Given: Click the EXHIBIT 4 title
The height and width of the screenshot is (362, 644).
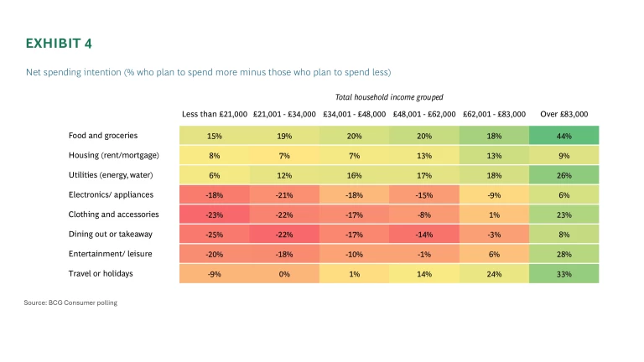Looking at the screenshot, I should [x=60, y=44].
